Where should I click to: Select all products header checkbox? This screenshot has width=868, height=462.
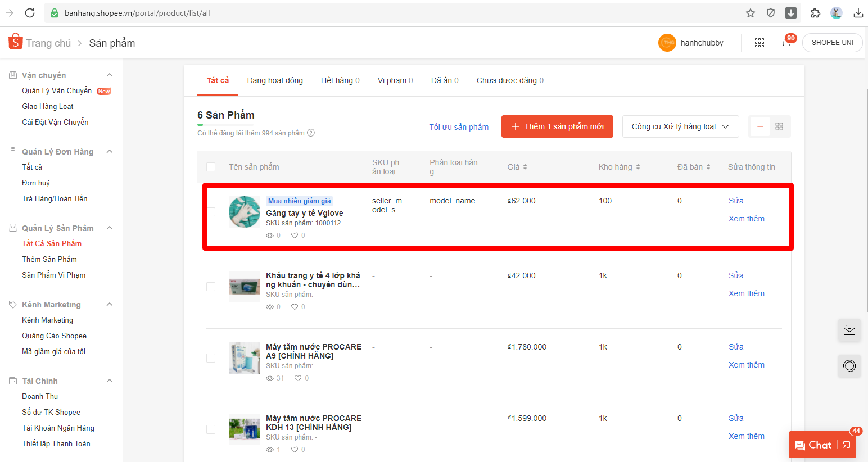point(211,167)
